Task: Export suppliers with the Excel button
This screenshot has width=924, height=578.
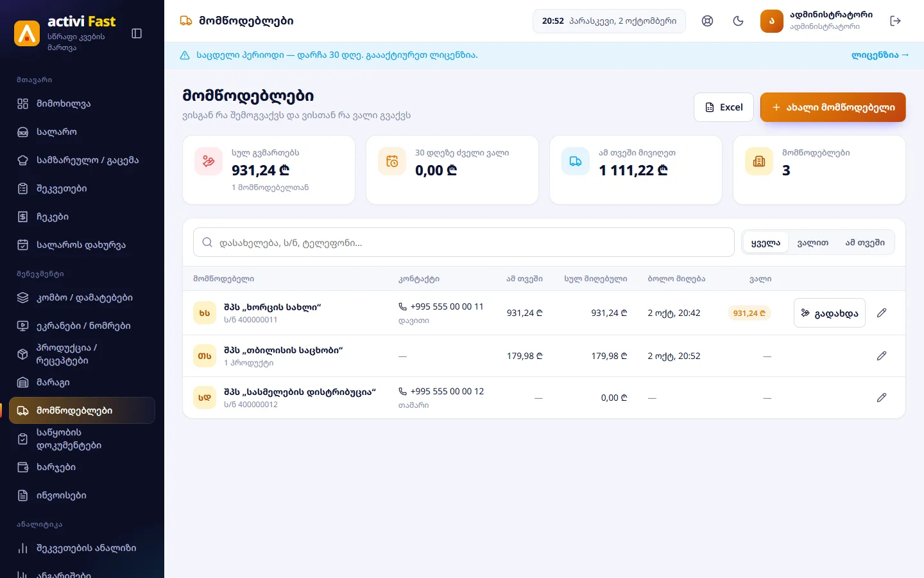Action: point(724,107)
